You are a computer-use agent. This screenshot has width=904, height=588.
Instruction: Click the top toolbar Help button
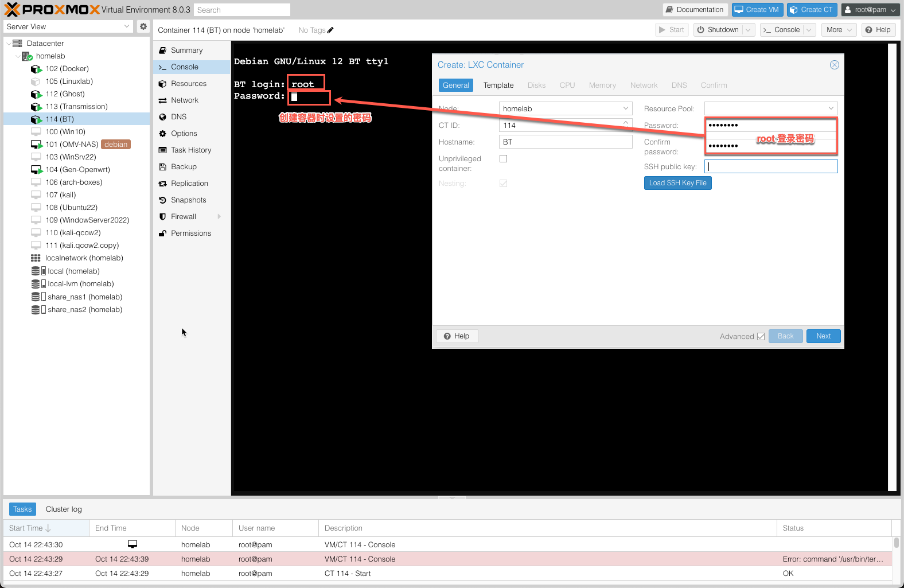point(878,30)
